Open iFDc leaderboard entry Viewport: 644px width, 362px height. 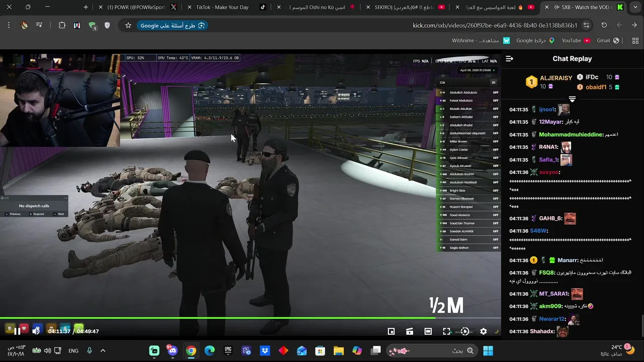point(592,77)
